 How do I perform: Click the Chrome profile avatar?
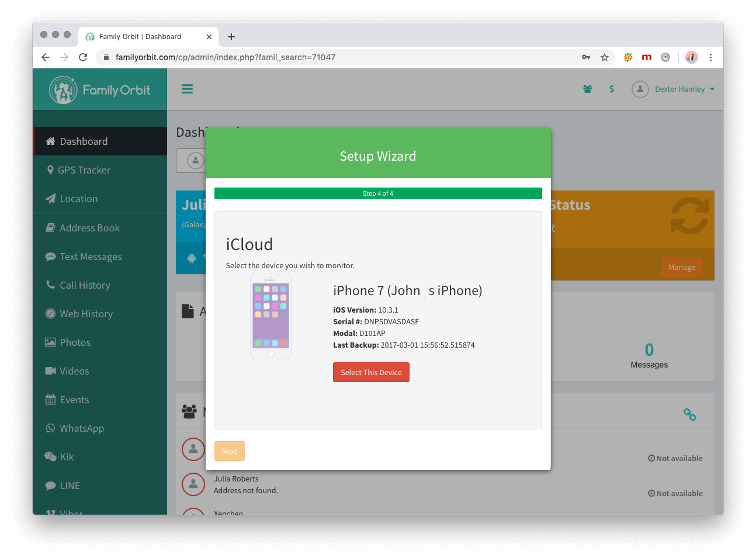(x=692, y=57)
